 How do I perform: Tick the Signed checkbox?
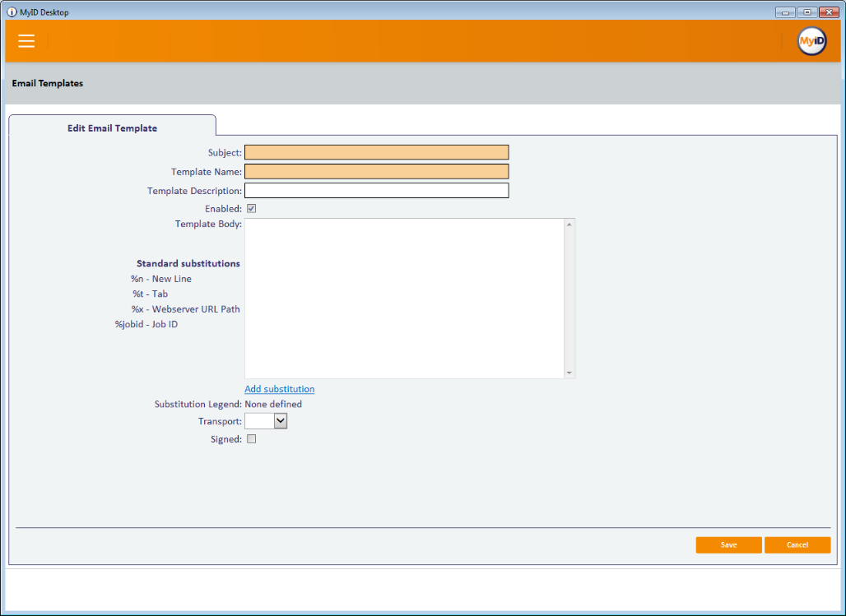[x=252, y=439]
